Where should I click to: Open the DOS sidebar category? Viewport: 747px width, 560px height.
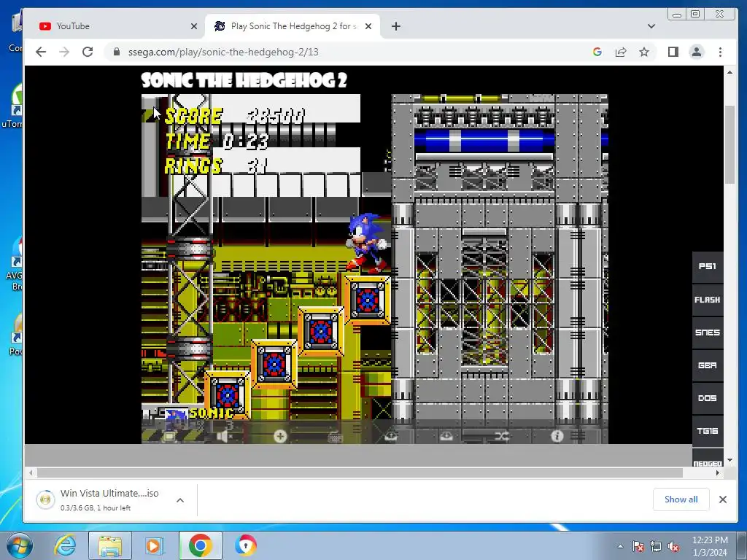pos(708,398)
